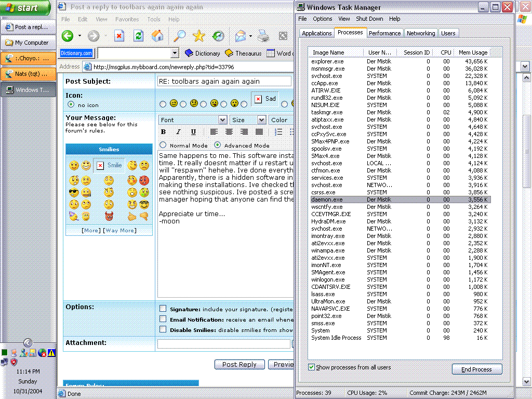This screenshot has width=532, height=399.
Task: Open the Size dropdown in editor
Action: coord(261,120)
